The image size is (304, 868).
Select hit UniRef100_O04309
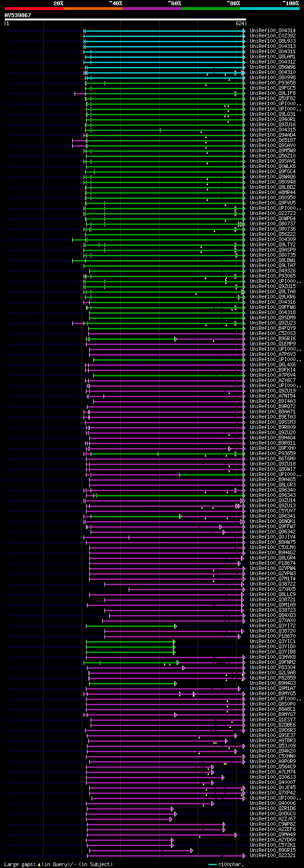pos(273,239)
